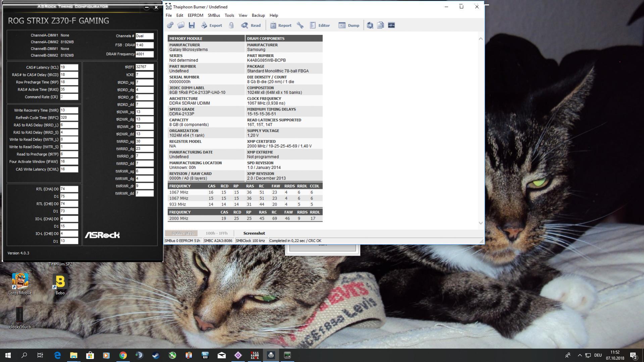Click the CAS# Latency (tCL) field
Screen dimensions: 644x362
69,67
